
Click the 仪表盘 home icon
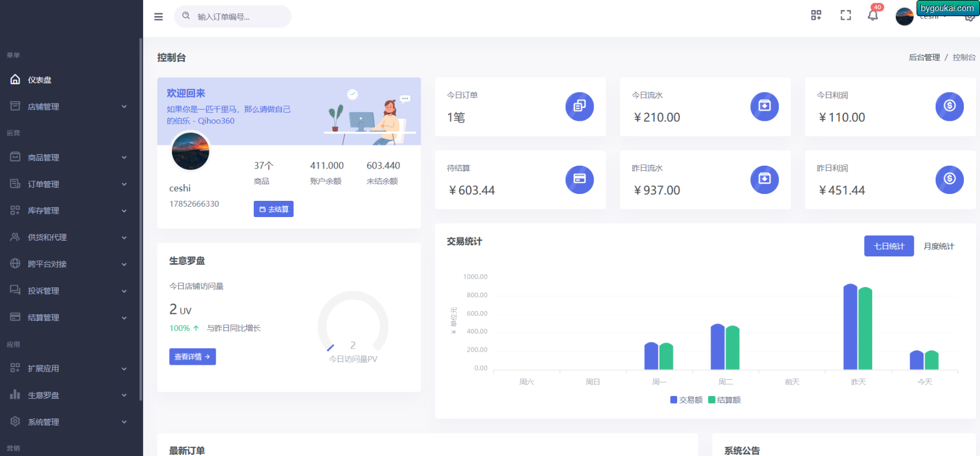(x=16, y=79)
